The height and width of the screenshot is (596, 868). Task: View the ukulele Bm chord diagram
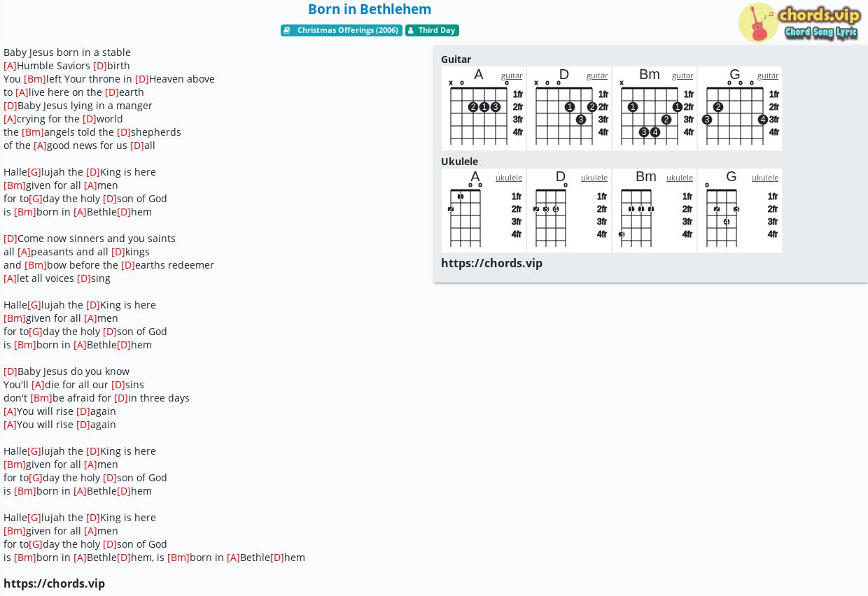[654, 211]
